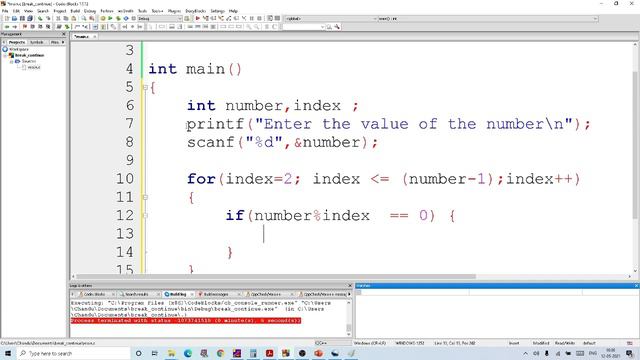Open the Edit menu
Screen dimensions: 640x360
[x=16, y=11]
